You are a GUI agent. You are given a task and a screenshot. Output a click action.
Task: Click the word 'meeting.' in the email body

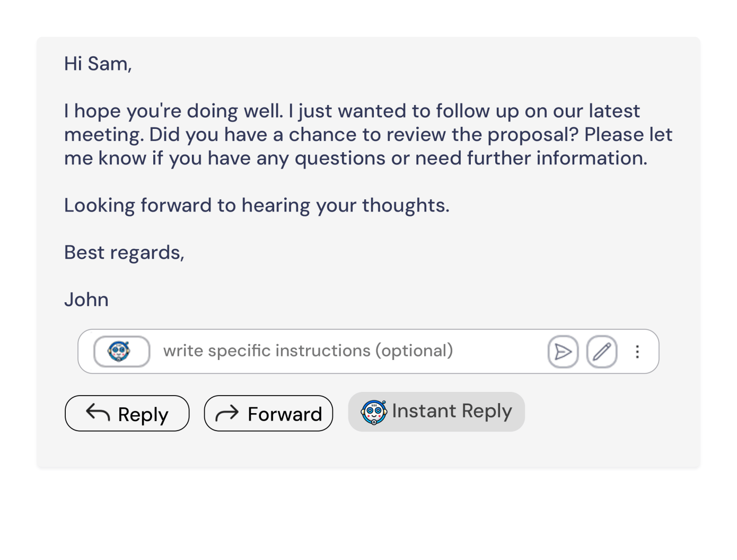click(x=104, y=135)
